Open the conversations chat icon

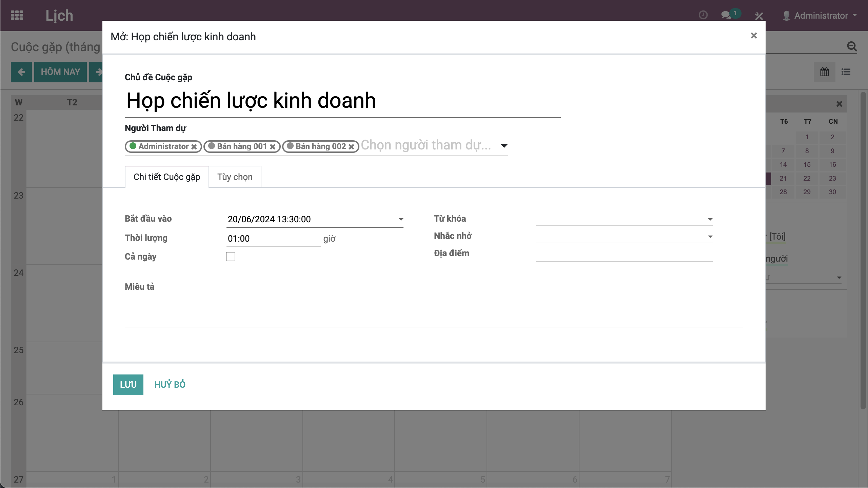726,15
